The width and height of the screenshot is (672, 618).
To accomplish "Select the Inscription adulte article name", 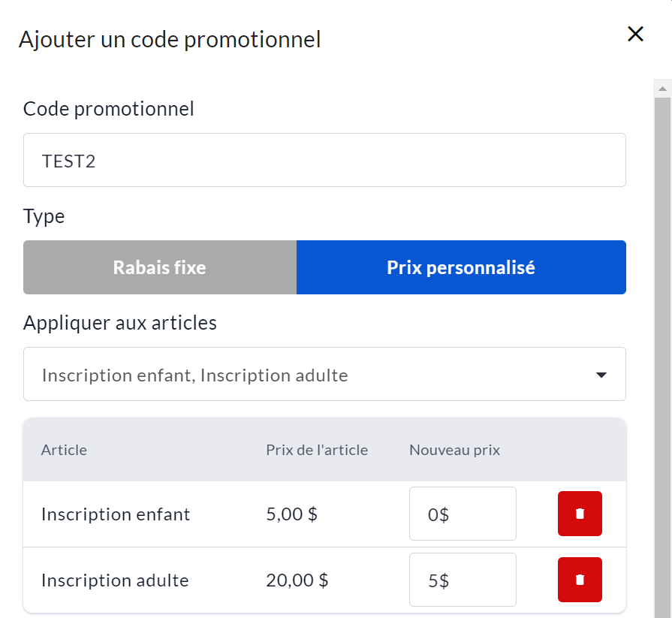I will pyautogui.click(x=115, y=580).
